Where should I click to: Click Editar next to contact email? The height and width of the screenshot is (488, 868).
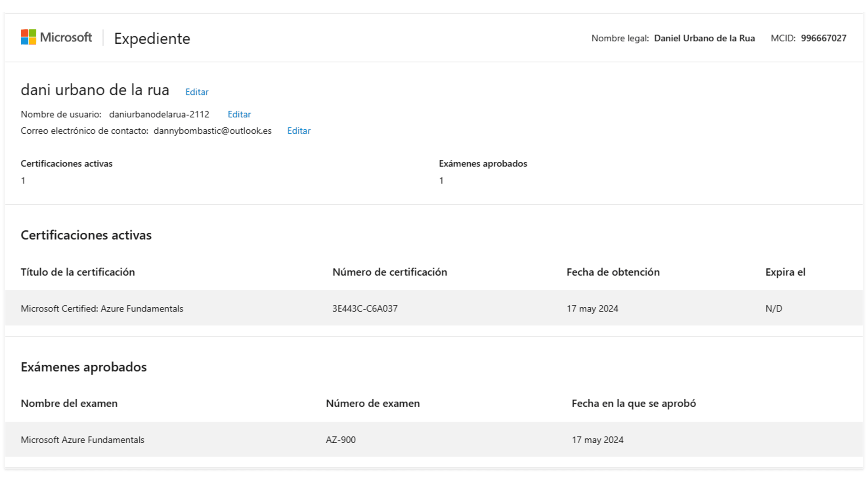point(299,131)
